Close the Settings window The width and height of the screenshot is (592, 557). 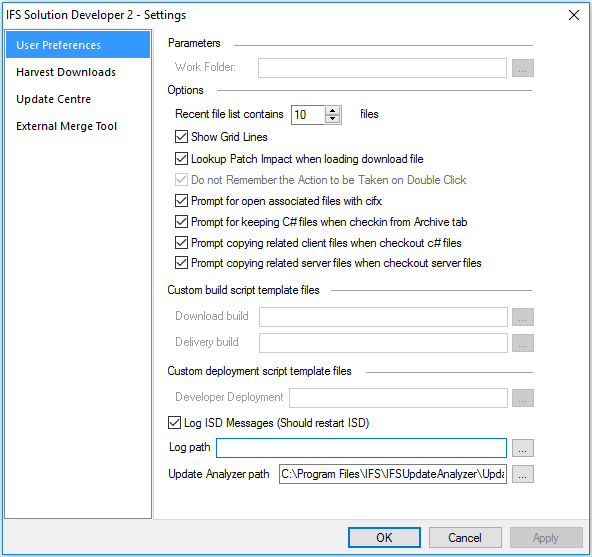tap(574, 15)
